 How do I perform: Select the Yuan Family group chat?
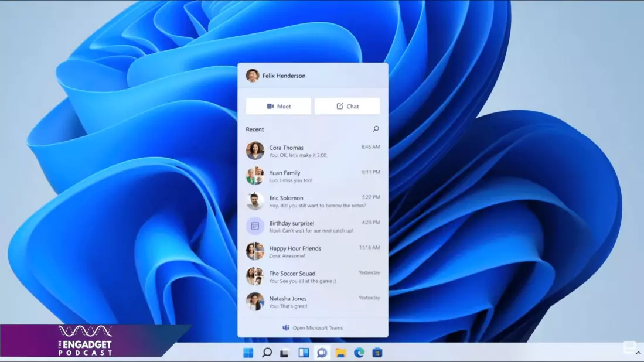[x=312, y=176]
